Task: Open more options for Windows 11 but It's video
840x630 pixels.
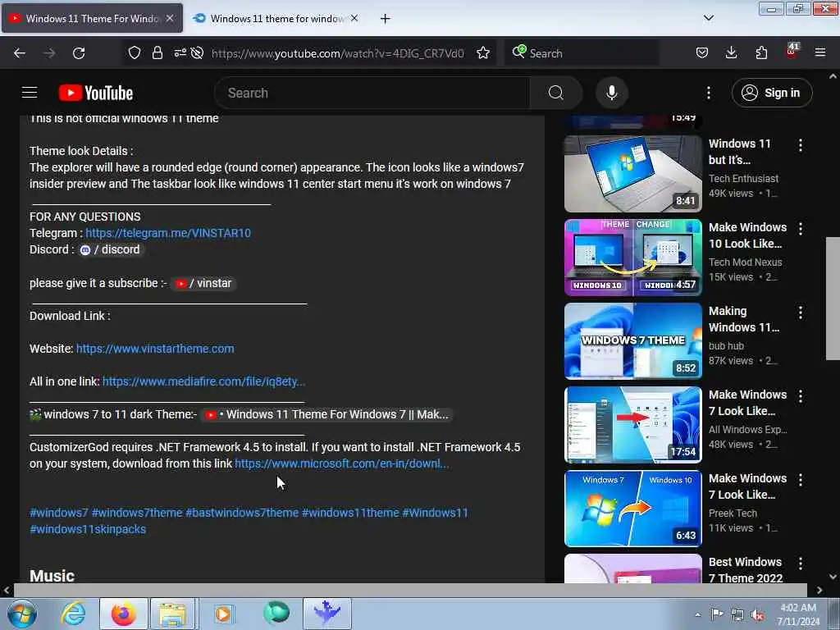Action: (801, 145)
